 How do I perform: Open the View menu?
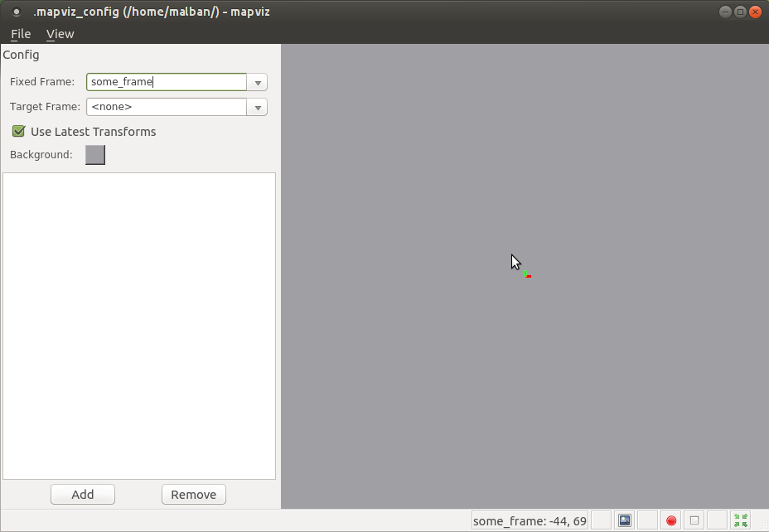[60, 34]
